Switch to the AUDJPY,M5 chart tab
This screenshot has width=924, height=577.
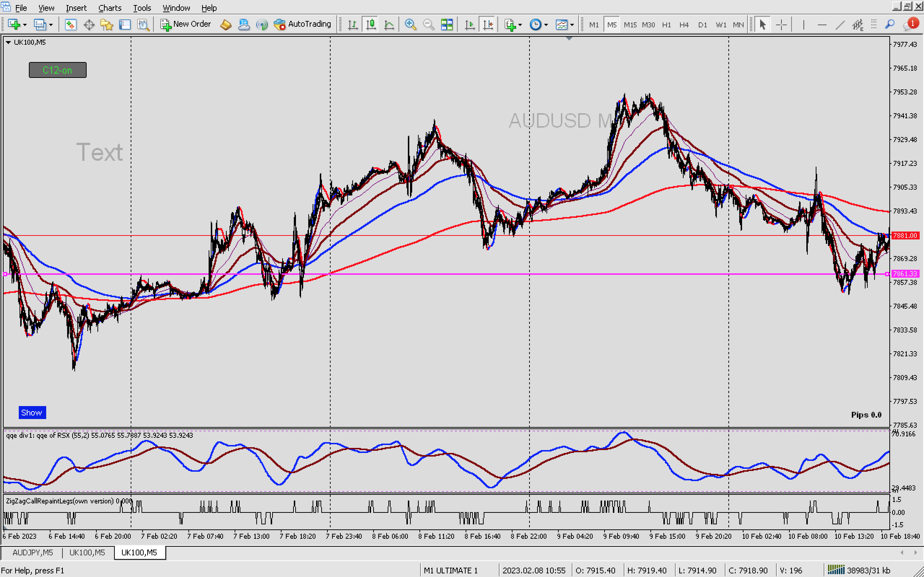(x=32, y=552)
